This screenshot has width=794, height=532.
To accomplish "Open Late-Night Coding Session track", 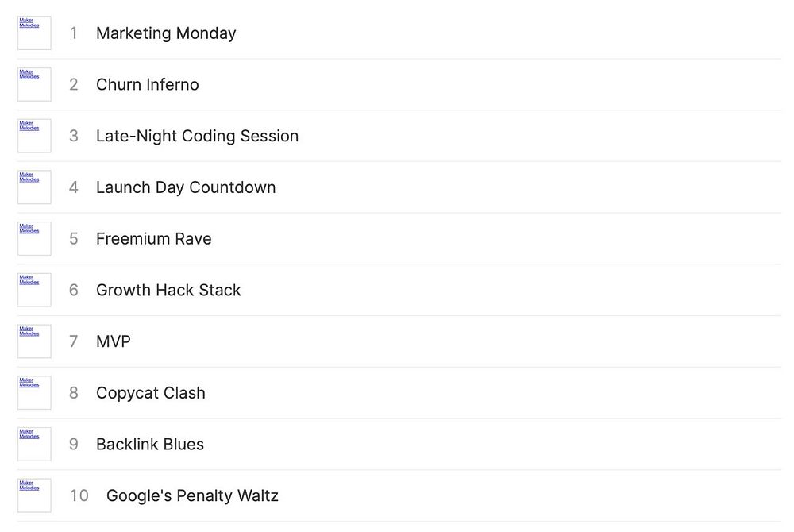I will 197,136.
